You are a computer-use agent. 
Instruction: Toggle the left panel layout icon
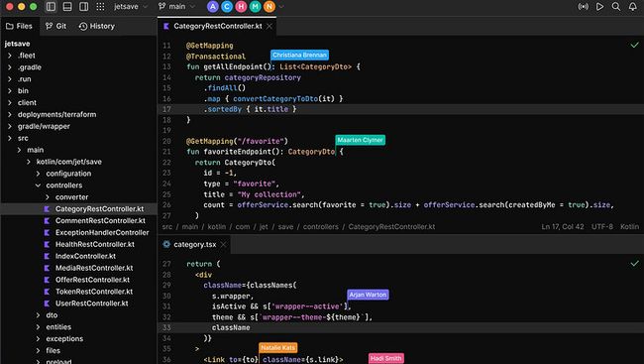pyautogui.click(x=51, y=7)
